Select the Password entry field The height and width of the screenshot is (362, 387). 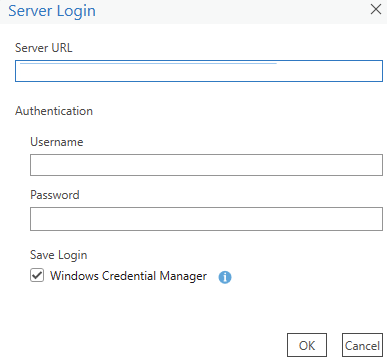[206, 219]
